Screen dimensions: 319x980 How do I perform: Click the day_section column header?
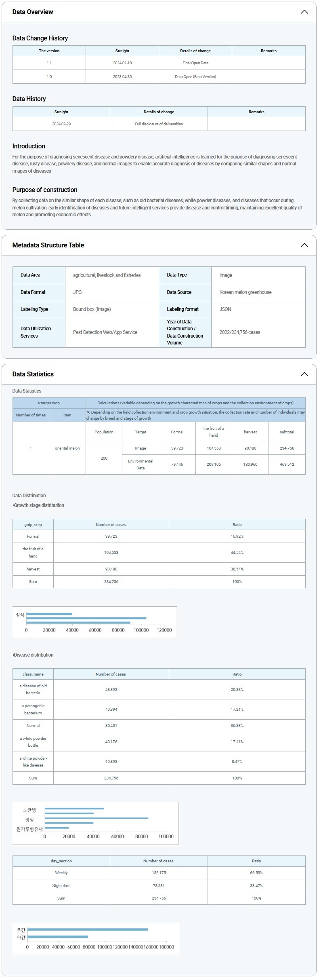tap(61, 861)
